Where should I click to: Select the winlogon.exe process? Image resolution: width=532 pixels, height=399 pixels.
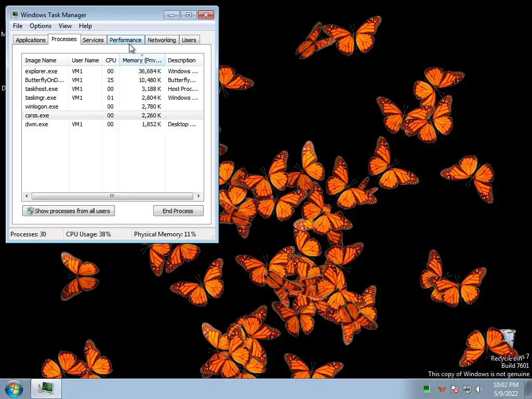[x=113, y=107]
